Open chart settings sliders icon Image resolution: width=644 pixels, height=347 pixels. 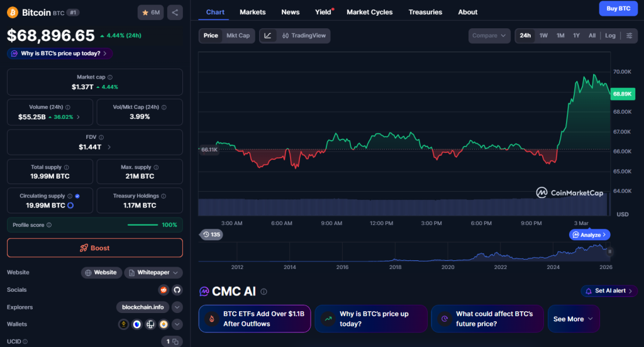point(629,36)
